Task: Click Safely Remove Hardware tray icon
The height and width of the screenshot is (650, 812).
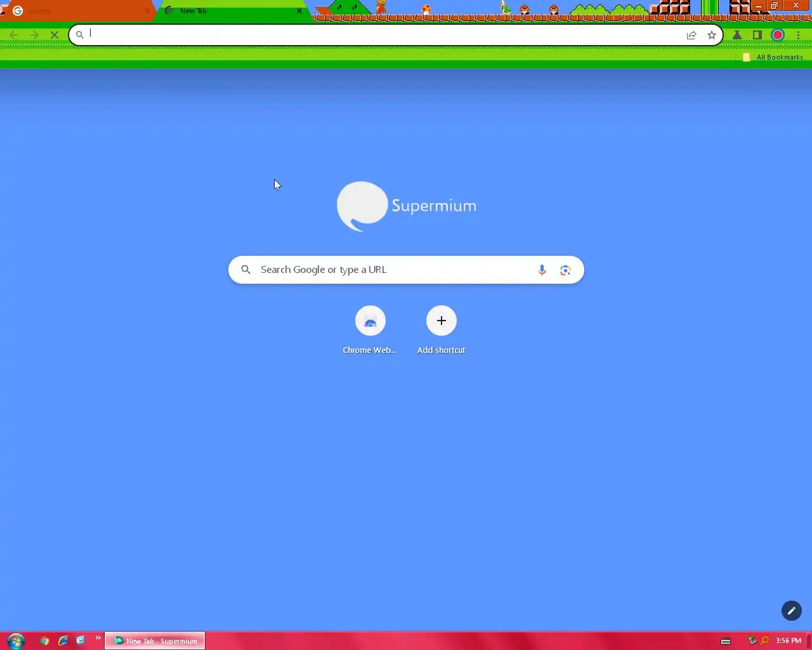Action: (752, 640)
